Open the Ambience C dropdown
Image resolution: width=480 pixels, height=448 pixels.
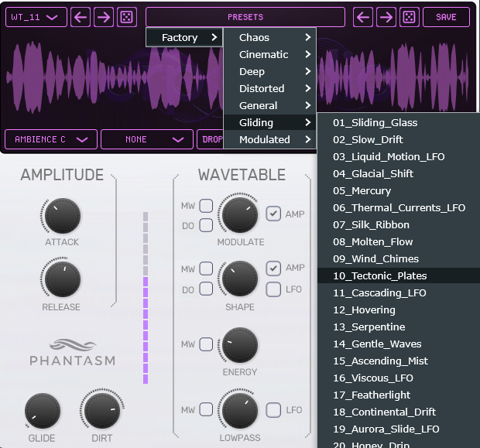pyautogui.click(x=51, y=139)
